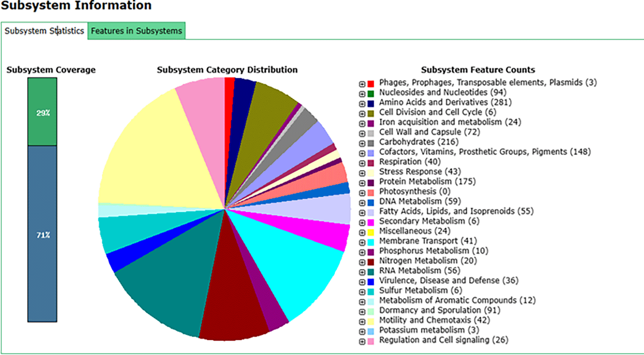644x355 pixels.
Task: Expand the Protein Metabolism plus icon
Action: [362, 183]
